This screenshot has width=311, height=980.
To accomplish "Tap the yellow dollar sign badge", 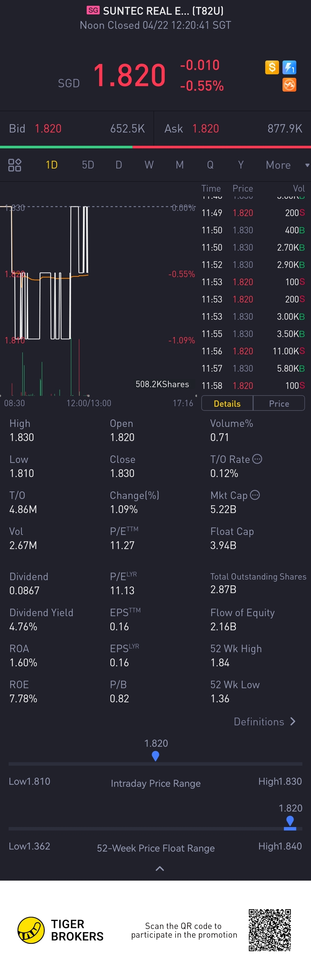I will (x=272, y=67).
